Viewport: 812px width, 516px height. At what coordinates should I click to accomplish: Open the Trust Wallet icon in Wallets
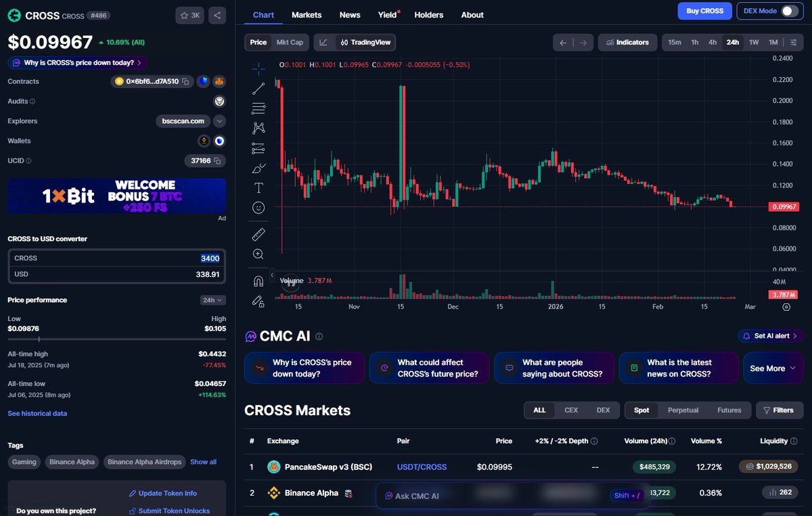click(x=219, y=141)
